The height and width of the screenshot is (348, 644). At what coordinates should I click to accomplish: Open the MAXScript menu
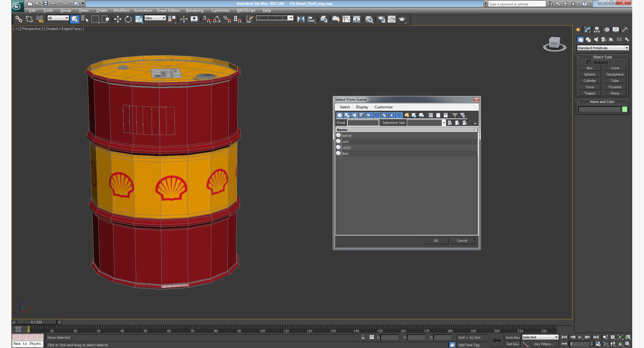coord(246,10)
